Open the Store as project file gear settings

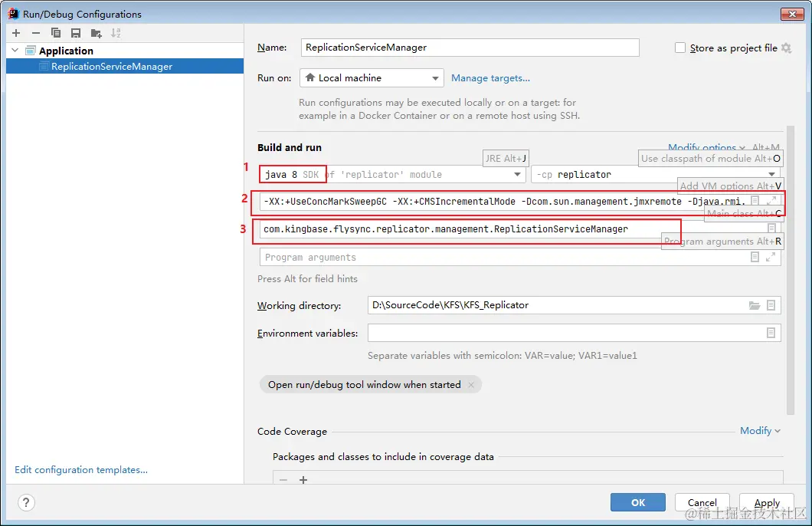(x=787, y=48)
